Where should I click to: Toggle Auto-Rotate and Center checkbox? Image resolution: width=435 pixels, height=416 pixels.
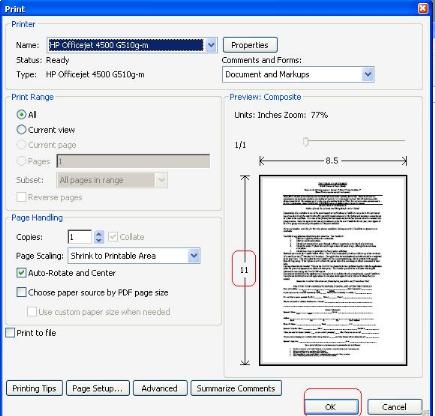pyautogui.click(x=21, y=273)
